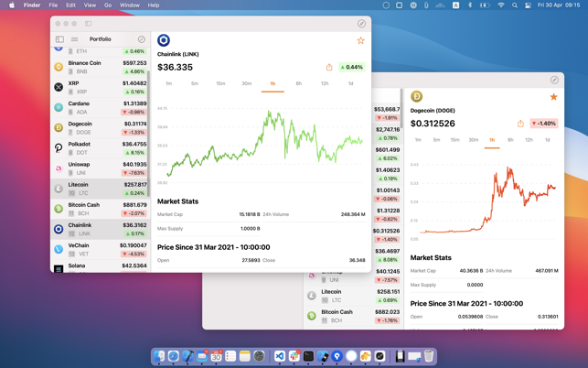Click the Chainlink price chart line

[264, 144]
